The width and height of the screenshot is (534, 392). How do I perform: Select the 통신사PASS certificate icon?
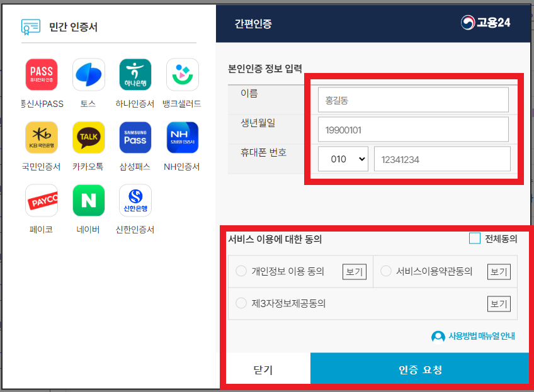42,74
